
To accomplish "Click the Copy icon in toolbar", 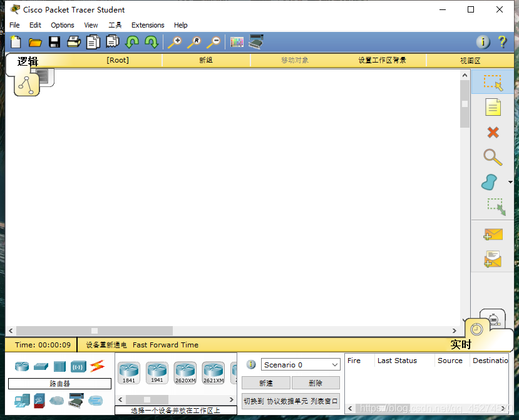I will click(93, 42).
